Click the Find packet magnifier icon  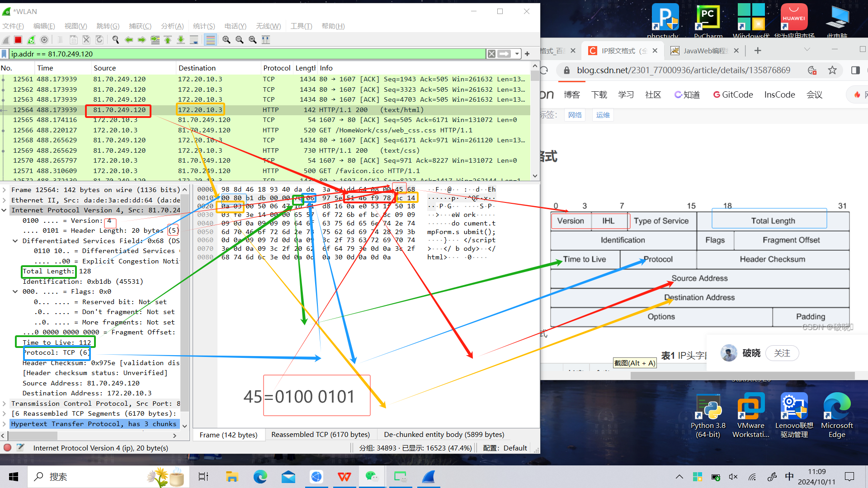coord(116,40)
